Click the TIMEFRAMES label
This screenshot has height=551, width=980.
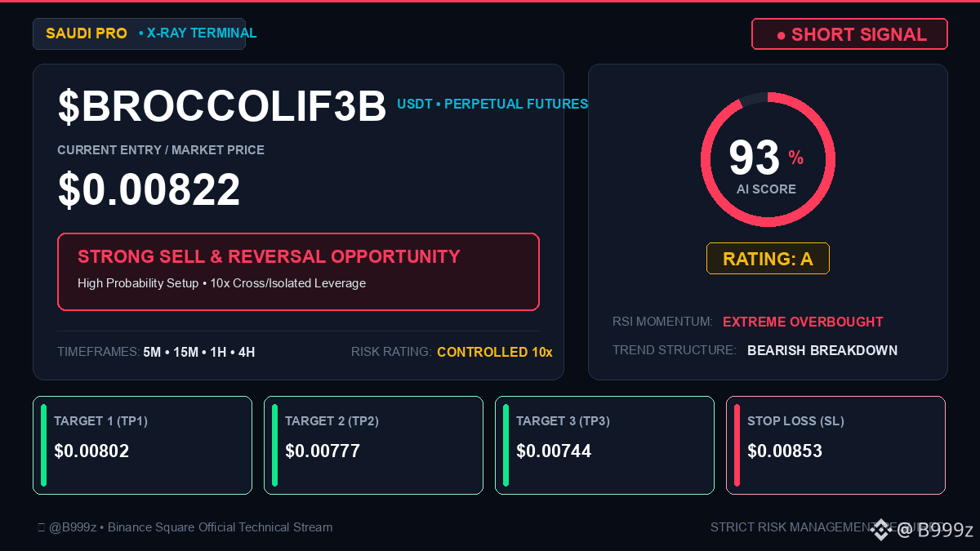98,353
